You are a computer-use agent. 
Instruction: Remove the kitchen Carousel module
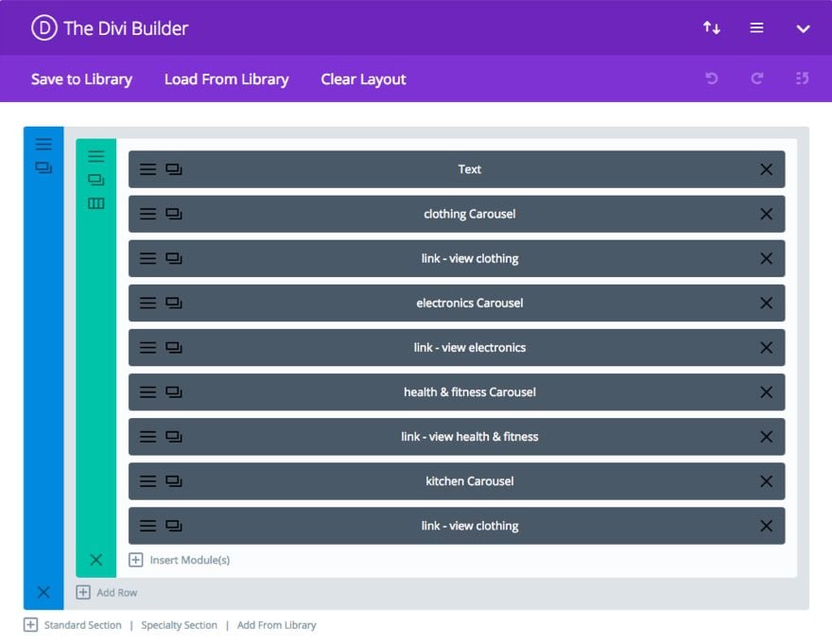766,481
